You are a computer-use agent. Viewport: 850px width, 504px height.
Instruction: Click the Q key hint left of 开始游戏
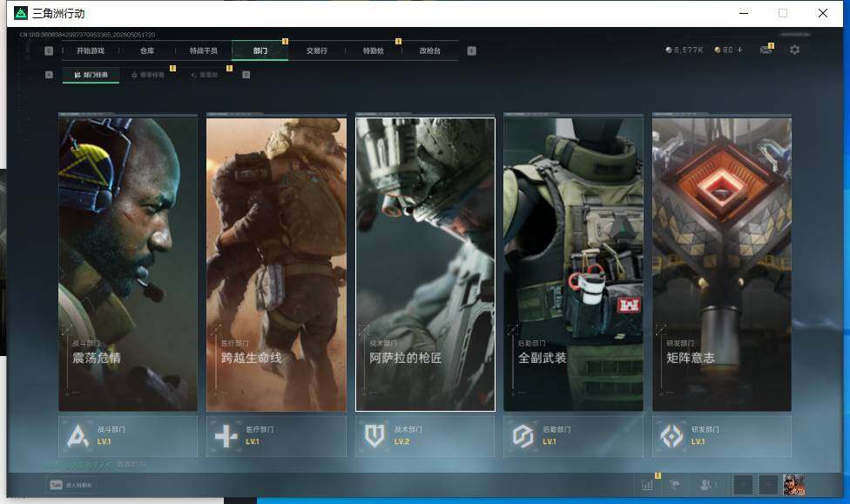click(x=49, y=51)
